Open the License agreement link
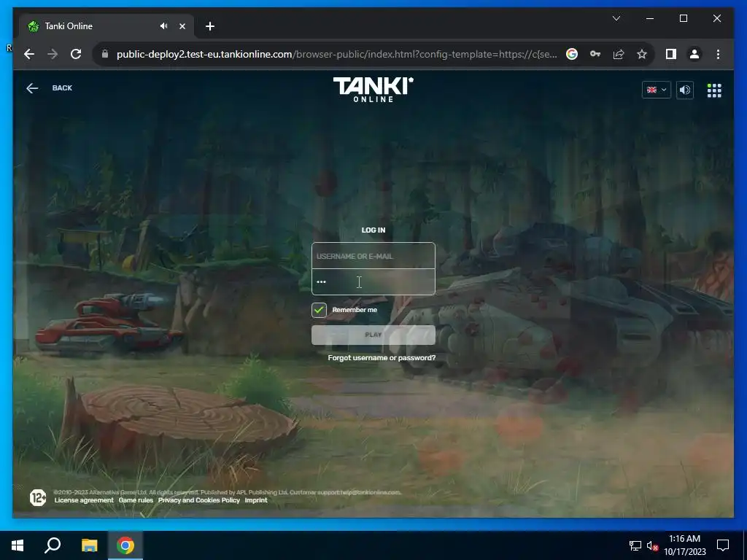The width and height of the screenshot is (747, 560). pos(84,500)
